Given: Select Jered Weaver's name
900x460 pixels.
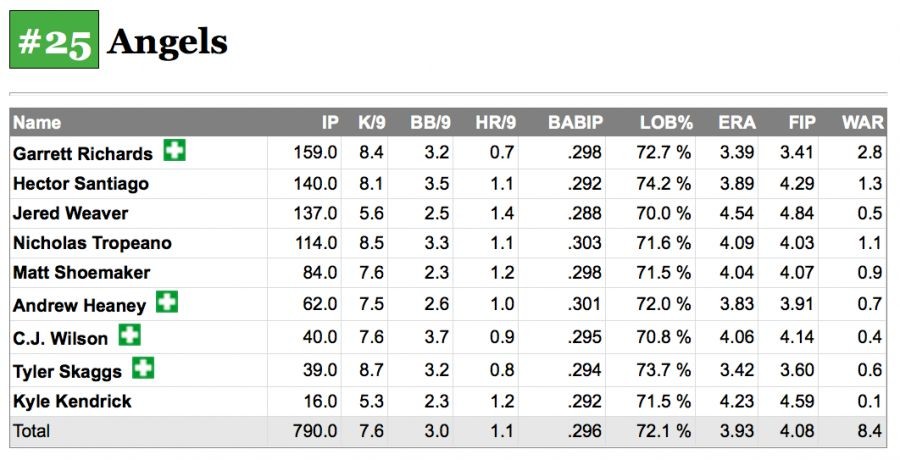Looking at the screenshot, I should [70, 213].
